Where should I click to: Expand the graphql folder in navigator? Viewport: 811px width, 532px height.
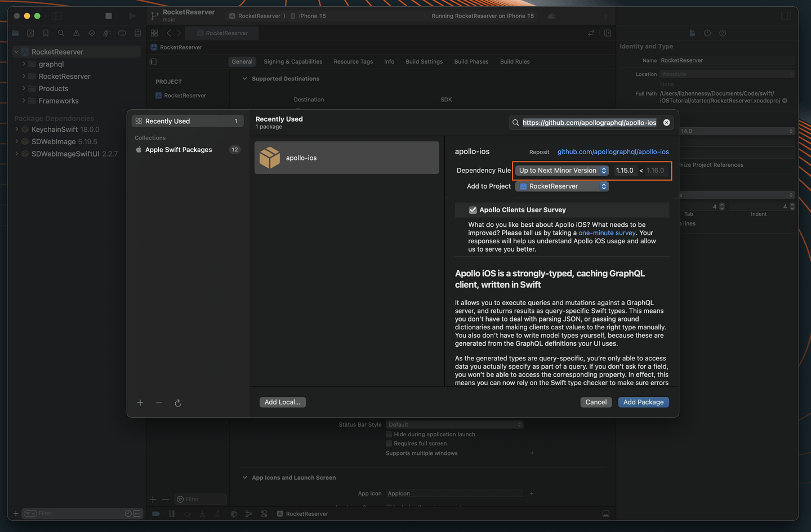(x=24, y=64)
